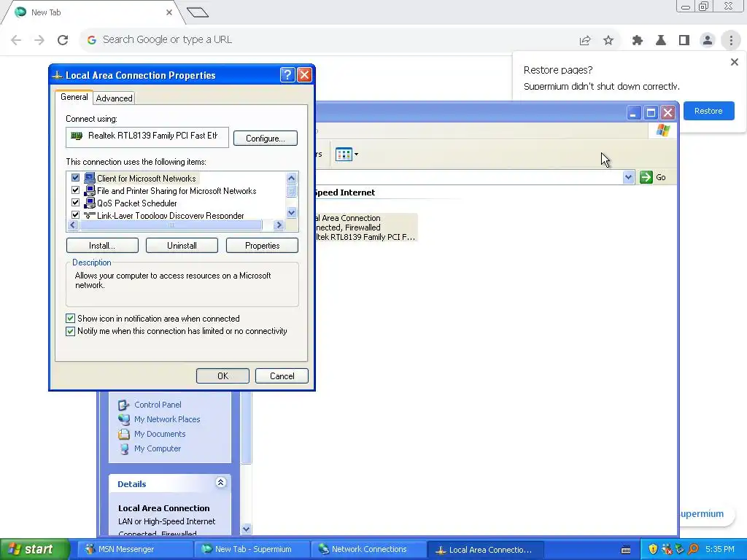Open the profile avatar icon
747x560 pixels.
coord(708,41)
